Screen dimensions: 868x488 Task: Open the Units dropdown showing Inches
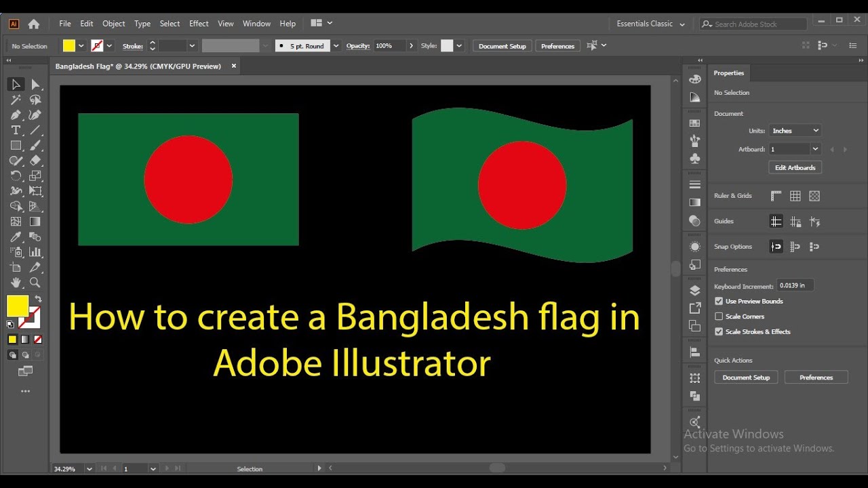coord(795,131)
